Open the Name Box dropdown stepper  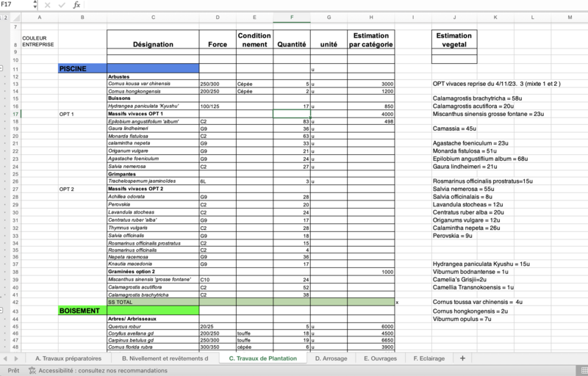coord(35,4)
